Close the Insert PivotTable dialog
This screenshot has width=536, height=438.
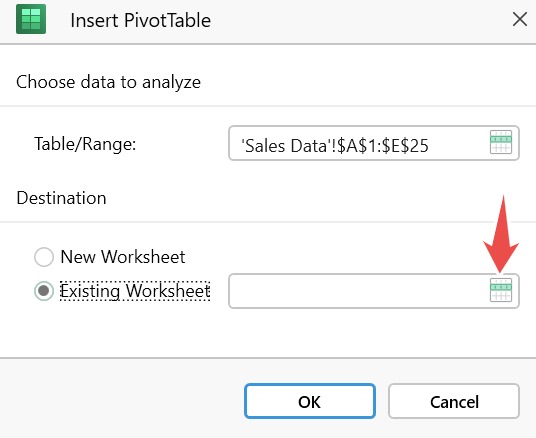click(520, 19)
